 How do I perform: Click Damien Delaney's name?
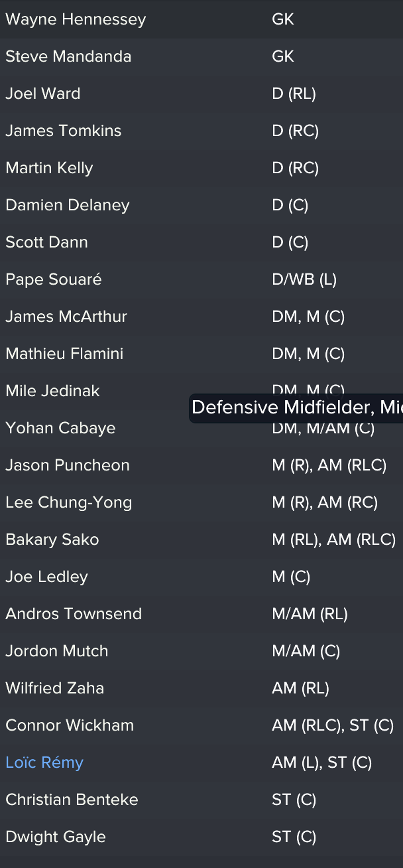(x=68, y=205)
